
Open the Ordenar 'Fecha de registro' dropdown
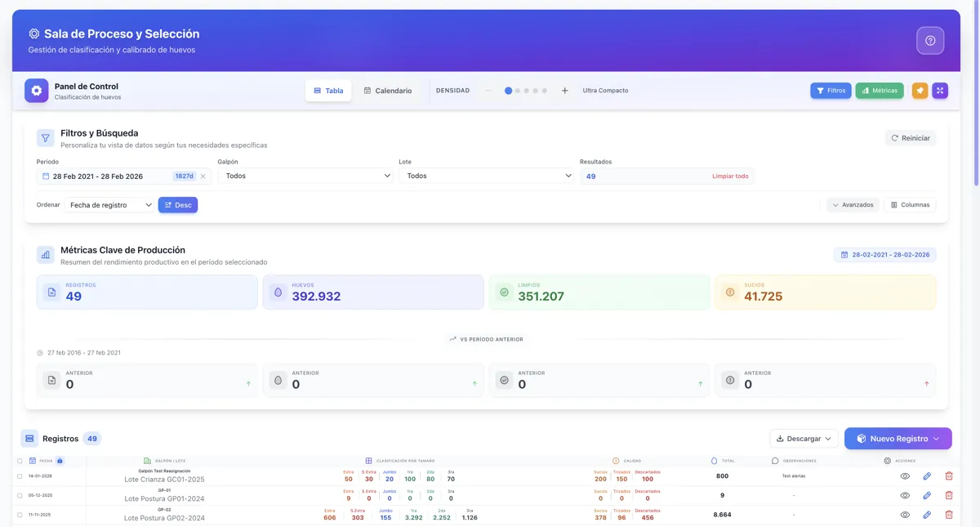[109, 205]
